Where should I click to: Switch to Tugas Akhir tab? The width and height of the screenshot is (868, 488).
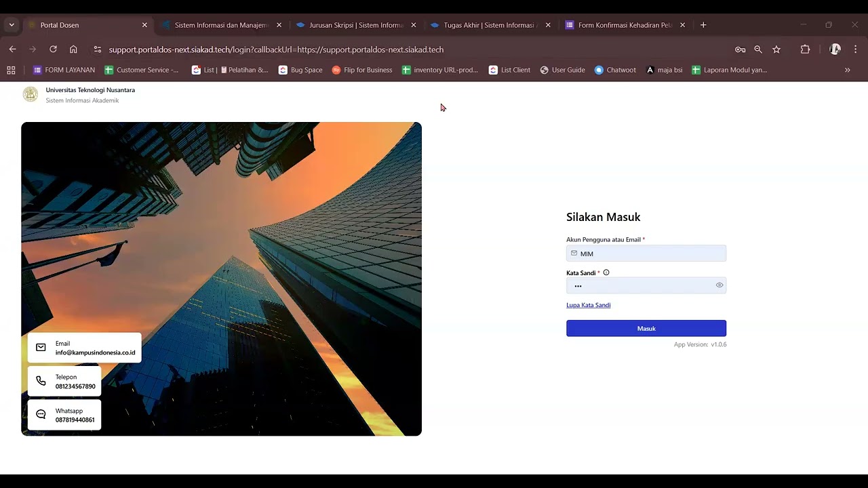click(x=491, y=25)
